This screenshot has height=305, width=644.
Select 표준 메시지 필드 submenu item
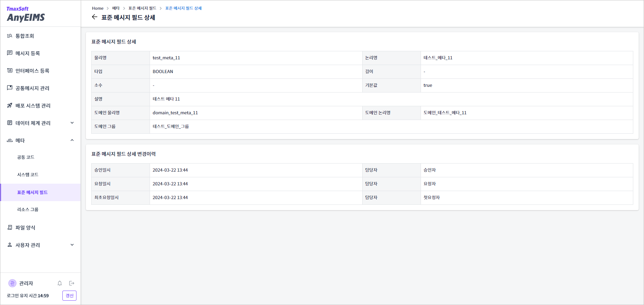[40, 192]
